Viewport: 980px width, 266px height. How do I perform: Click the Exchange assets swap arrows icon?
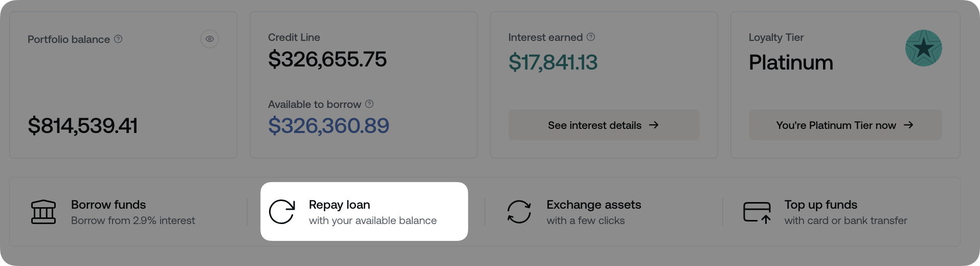pos(519,212)
